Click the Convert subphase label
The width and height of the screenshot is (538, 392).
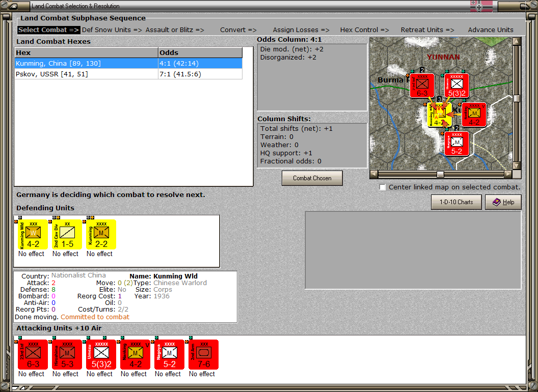(238, 30)
